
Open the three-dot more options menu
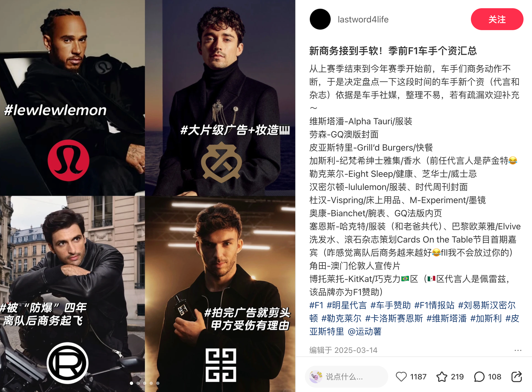tap(518, 350)
